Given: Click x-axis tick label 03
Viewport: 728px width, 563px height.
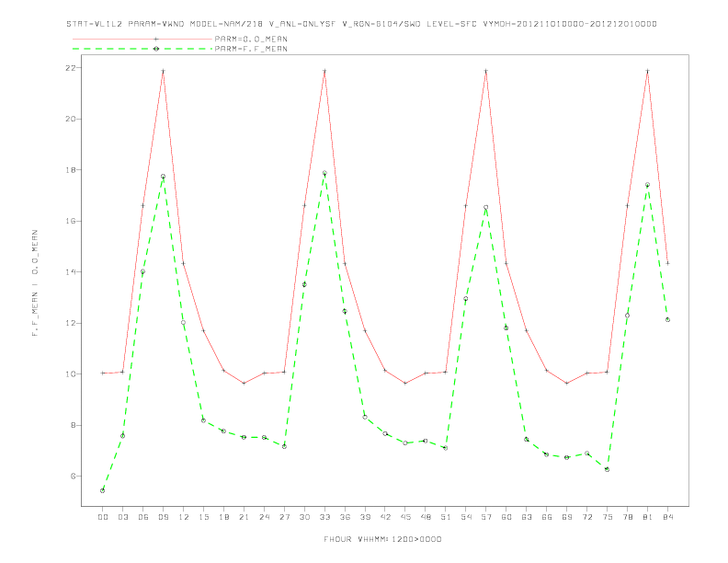Looking at the screenshot, I should (x=122, y=517).
